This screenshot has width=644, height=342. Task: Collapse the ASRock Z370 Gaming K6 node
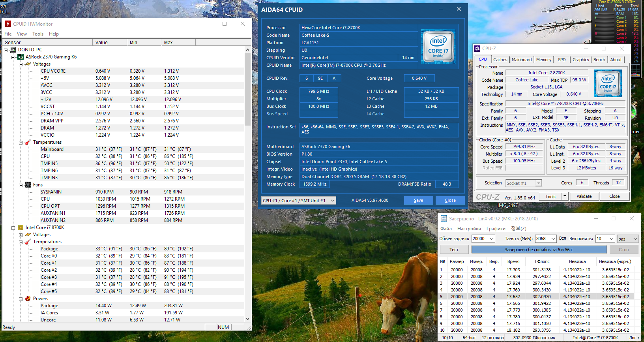pos(13,57)
